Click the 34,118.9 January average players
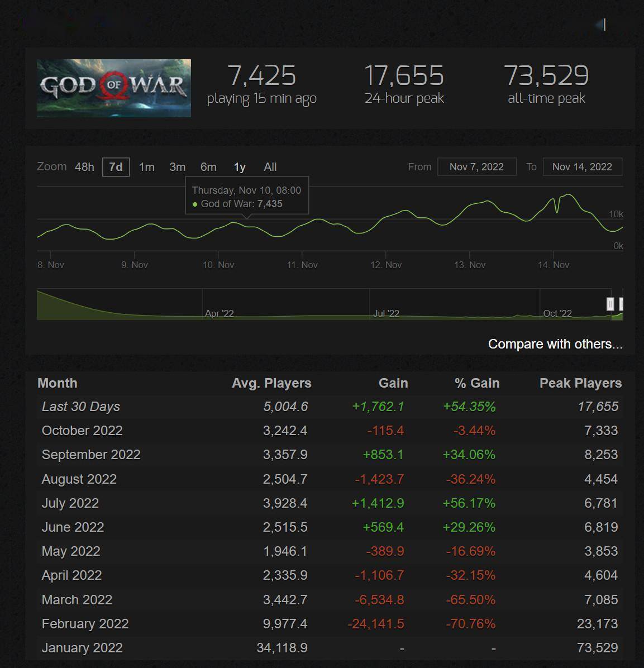 [282, 648]
